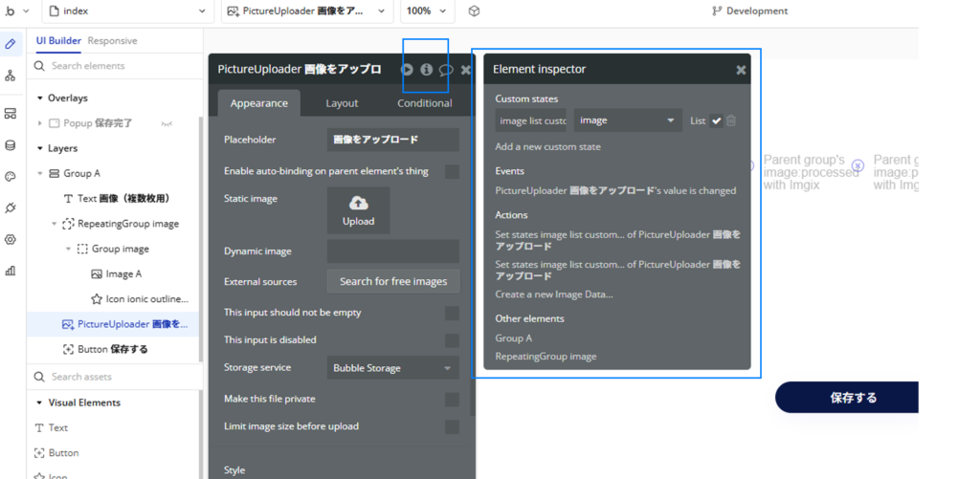Open the Data tab database icon
The image size is (980, 479).
point(11,145)
